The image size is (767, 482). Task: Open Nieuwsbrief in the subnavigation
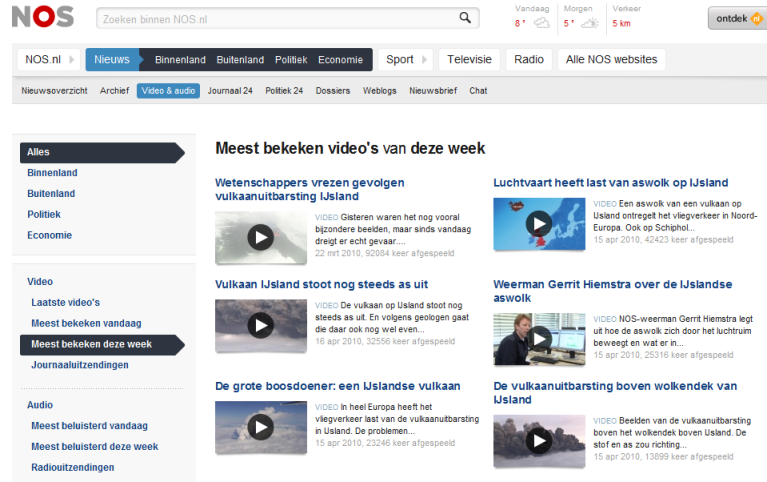tap(433, 91)
